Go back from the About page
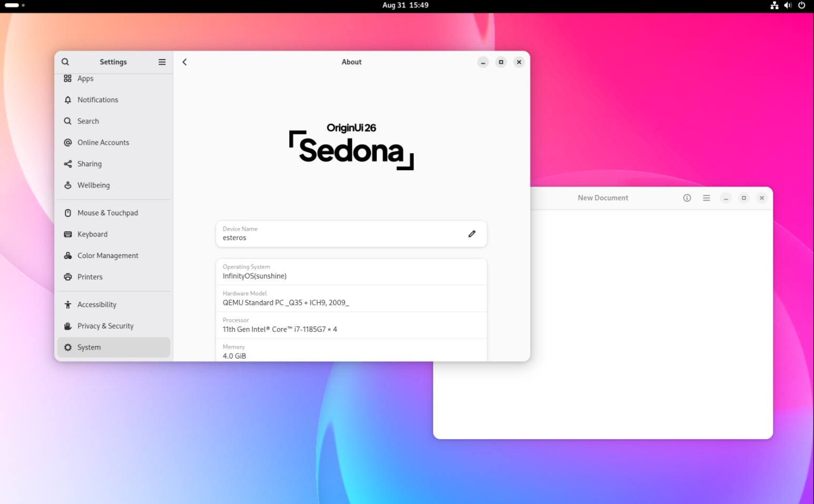 pyautogui.click(x=184, y=62)
